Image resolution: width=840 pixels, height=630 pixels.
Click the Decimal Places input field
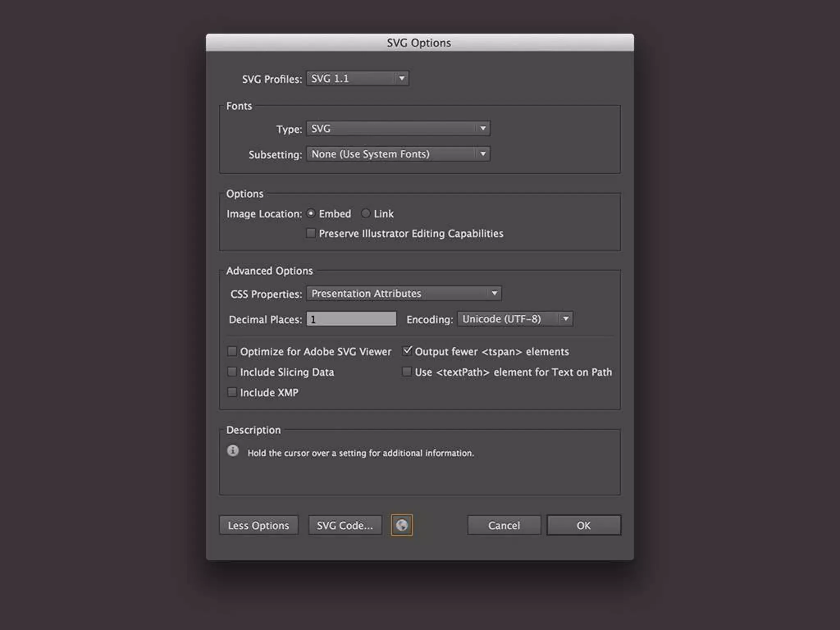coord(352,319)
